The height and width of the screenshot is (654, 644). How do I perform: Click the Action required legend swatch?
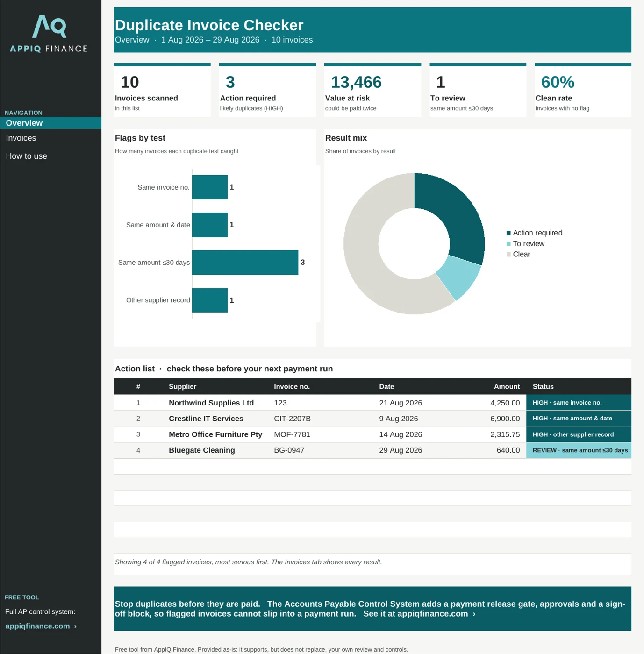(508, 233)
